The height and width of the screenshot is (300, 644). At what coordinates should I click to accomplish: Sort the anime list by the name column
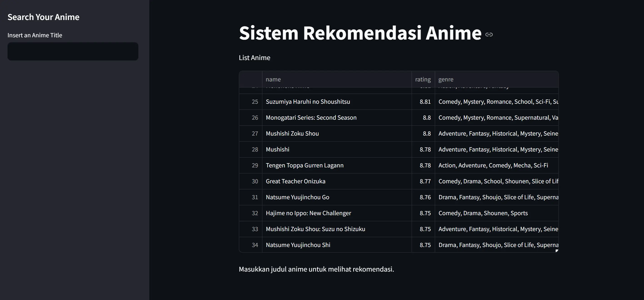click(273, 79)
